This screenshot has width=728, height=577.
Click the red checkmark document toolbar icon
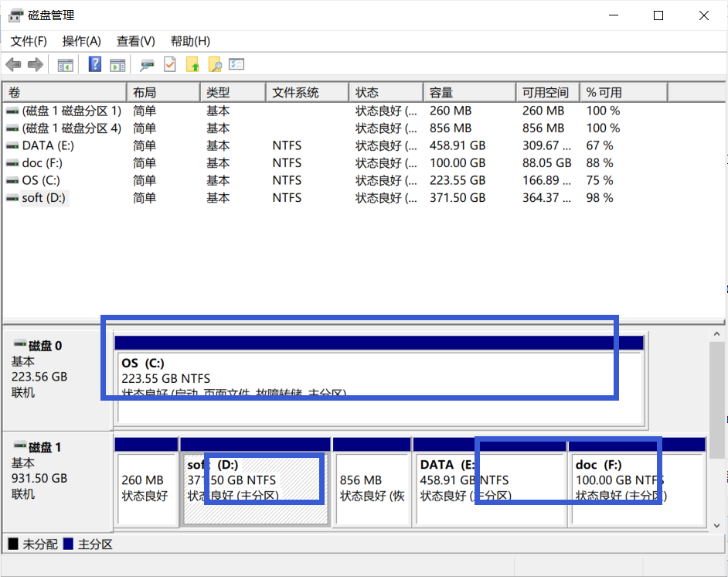click(x=170, y=64)
